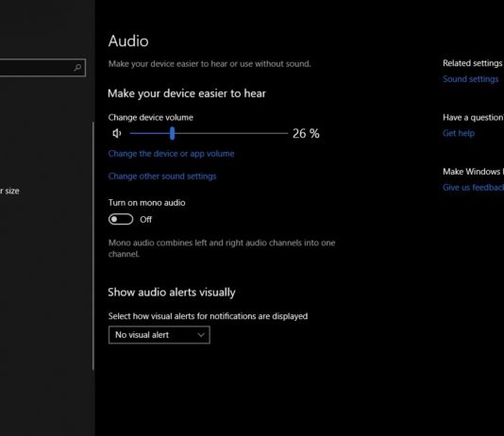Viewport: 504px width, 436px height.
Task: Click the speaker volume icon
Action: (x=117, y=133)
